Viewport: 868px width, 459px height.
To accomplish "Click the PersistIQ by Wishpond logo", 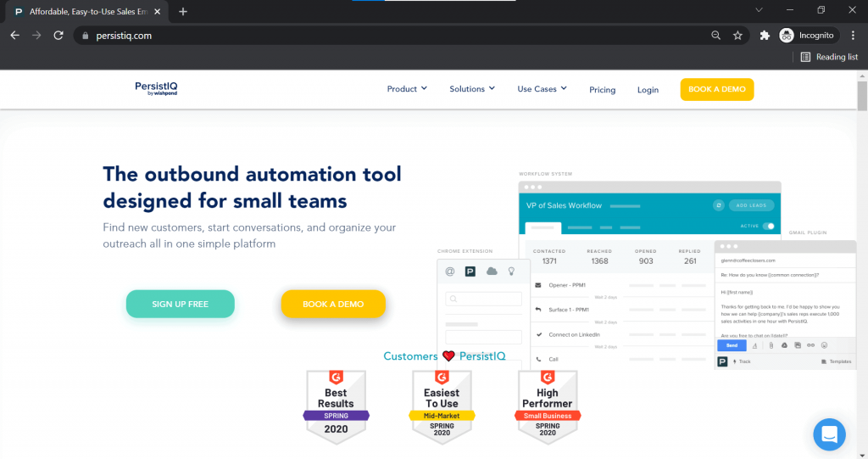I will [x=156, y=89].
